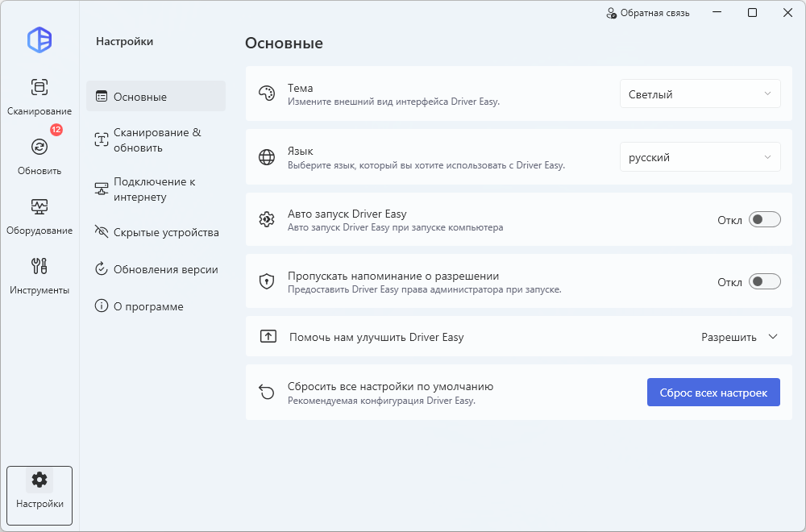The image size is (806, 532).
Task: Click the reset arrow icon beside Сбросить все
Action: [x=267, y=393]
